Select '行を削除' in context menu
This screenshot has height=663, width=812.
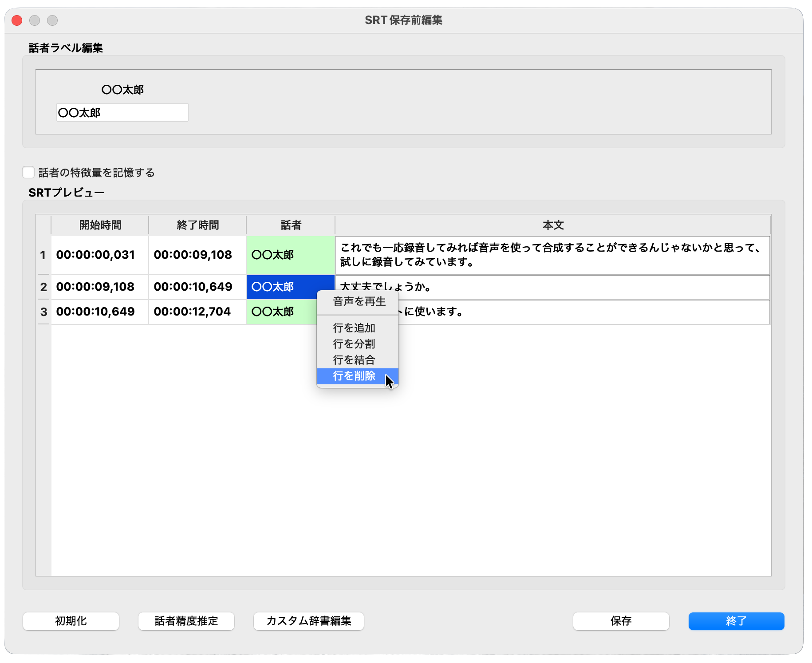(354, 376)
